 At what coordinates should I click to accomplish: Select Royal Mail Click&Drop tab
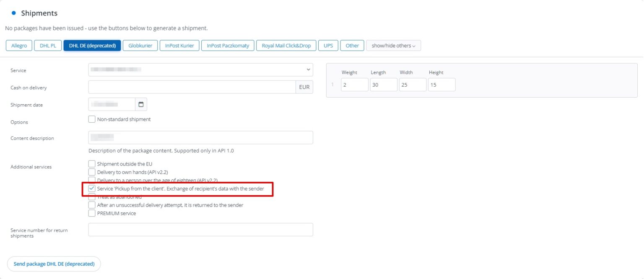click(x=286, y=46)
